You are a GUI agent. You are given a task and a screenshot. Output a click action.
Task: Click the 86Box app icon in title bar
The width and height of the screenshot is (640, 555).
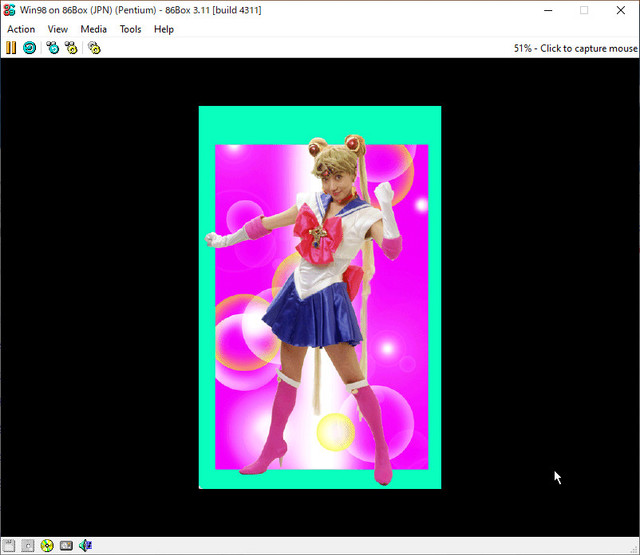coord(9,10)
